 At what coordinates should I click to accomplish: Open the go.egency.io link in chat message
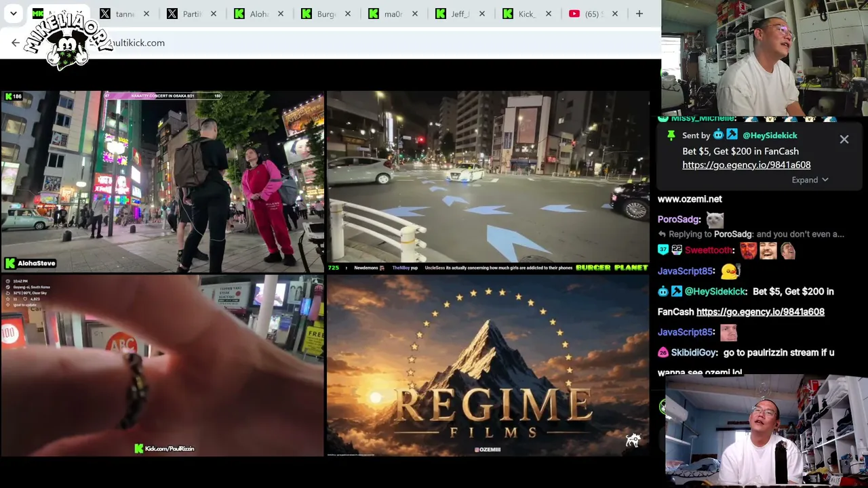click(760, 312)
